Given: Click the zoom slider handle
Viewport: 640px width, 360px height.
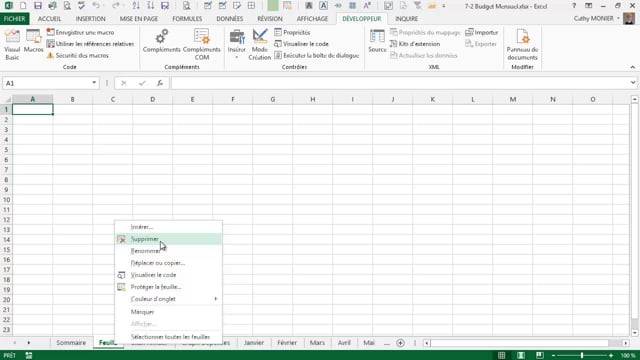Looking at the screenshot, I should [582, 356].
